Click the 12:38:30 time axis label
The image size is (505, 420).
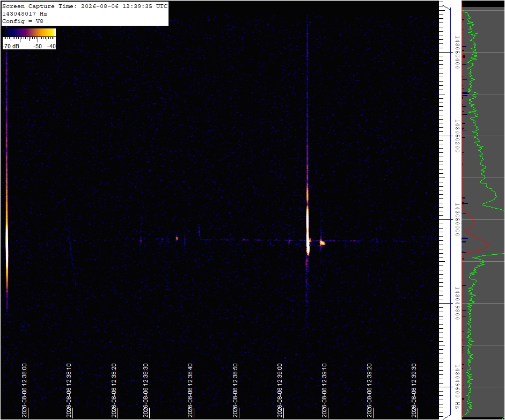[145, 390]
